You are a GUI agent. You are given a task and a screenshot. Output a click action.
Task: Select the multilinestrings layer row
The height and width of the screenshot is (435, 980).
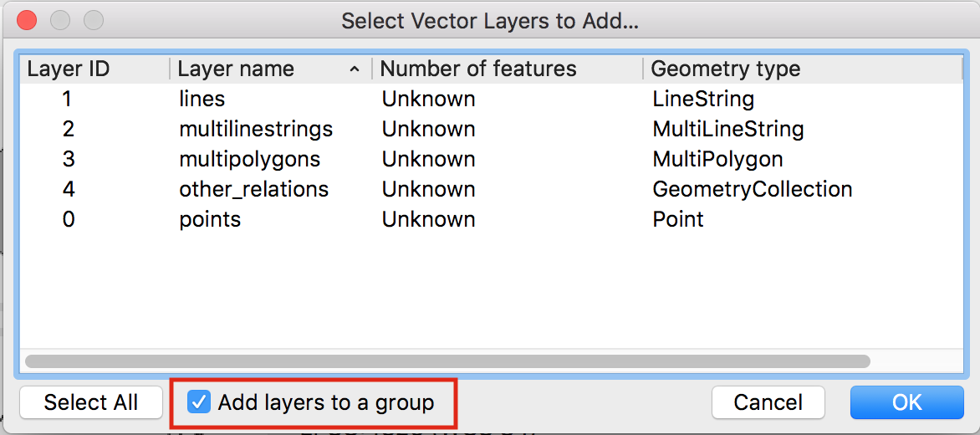point(491,130)
